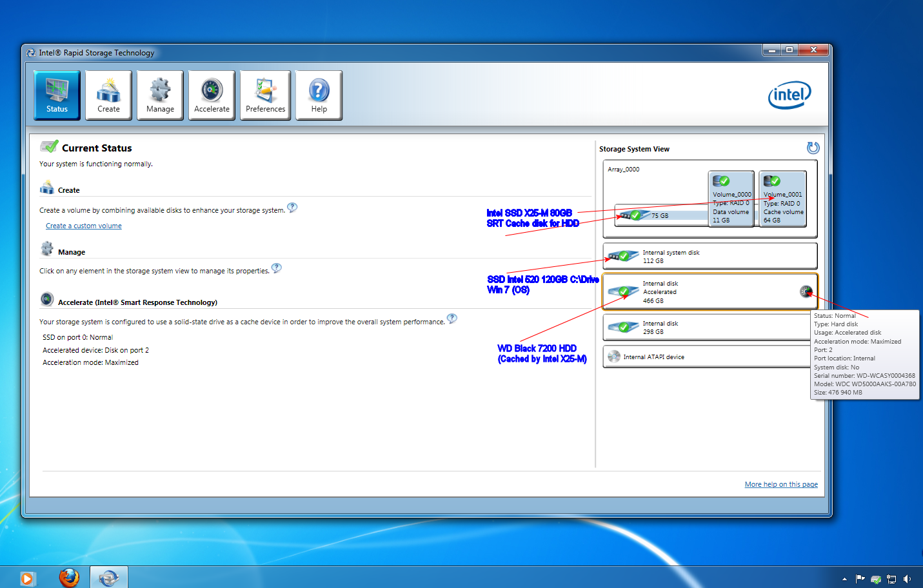This screenshot has width=923, height=588.
Task: Select Internal disk 298 GB
Action: click(x=706, y=328)
